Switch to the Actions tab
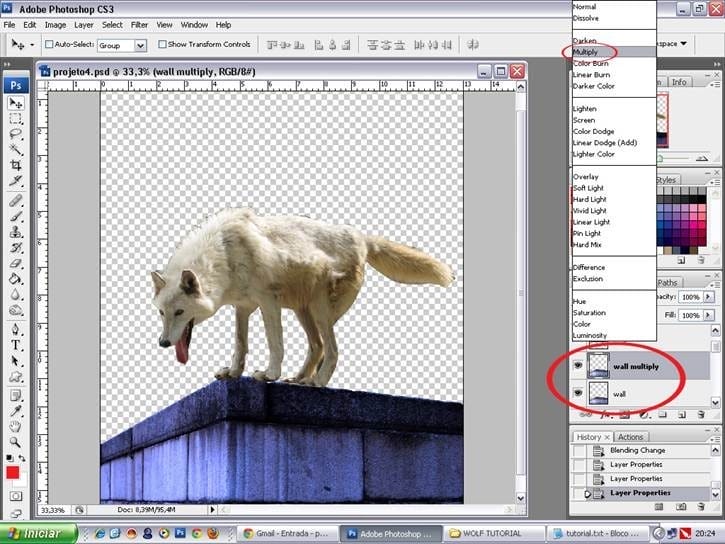The height and width of the screenshot is (544, 725). click(631, 437)
